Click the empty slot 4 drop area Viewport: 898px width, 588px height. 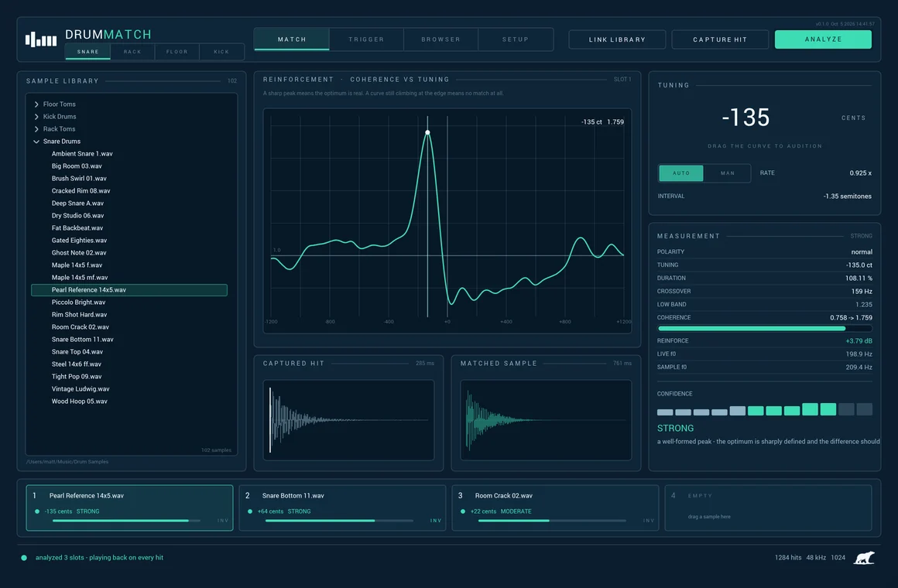[768, 508]
